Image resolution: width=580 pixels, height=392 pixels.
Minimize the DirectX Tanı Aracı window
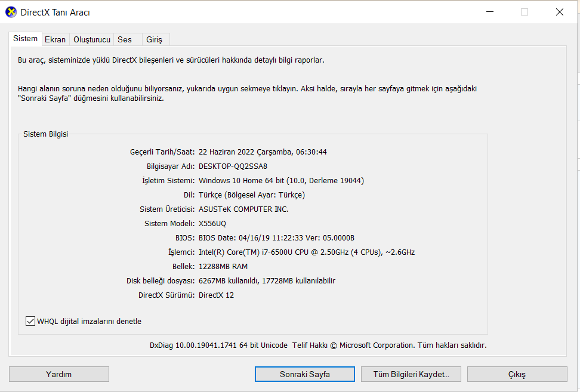pos(490,12)
